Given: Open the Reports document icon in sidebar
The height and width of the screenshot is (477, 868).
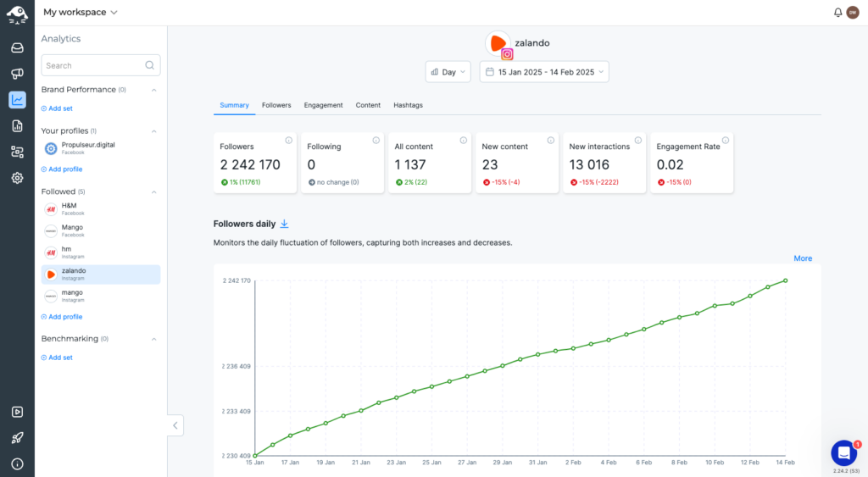Looking at the screenshot, I should click(17, 126).
